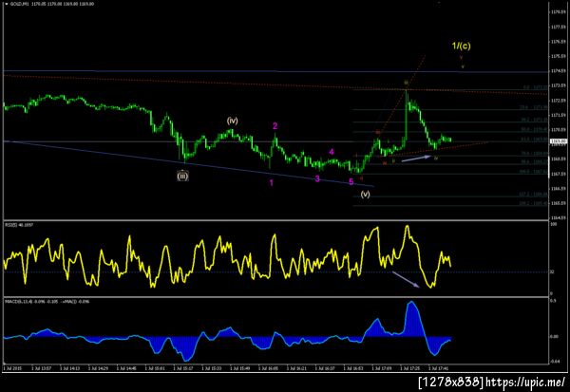Viewport: 570px width, 392px height.
Task: Select the (iv) wave label
Action: click(x=233, y=121)
